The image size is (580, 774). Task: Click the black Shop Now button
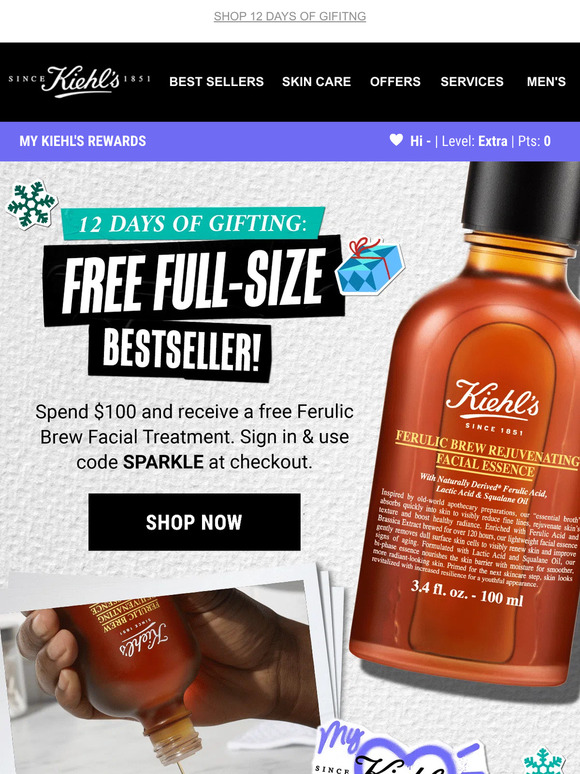[194, 522]
